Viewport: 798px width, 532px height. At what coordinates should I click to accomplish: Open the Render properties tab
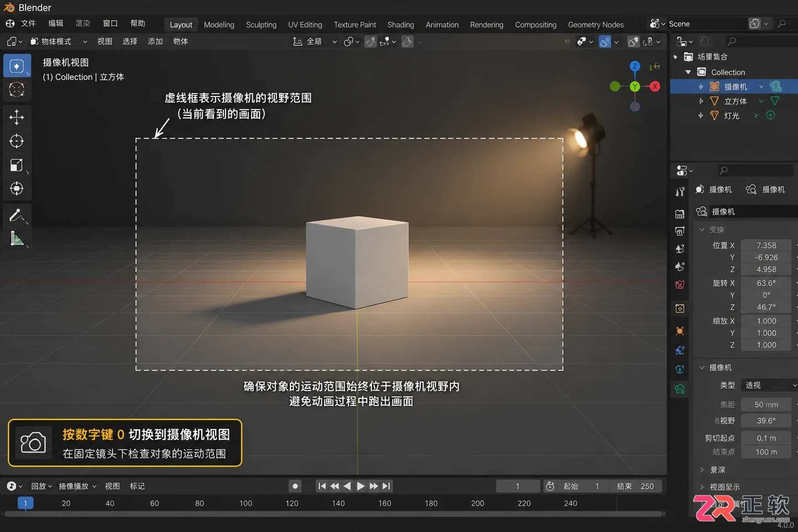(x=680, y=214)
